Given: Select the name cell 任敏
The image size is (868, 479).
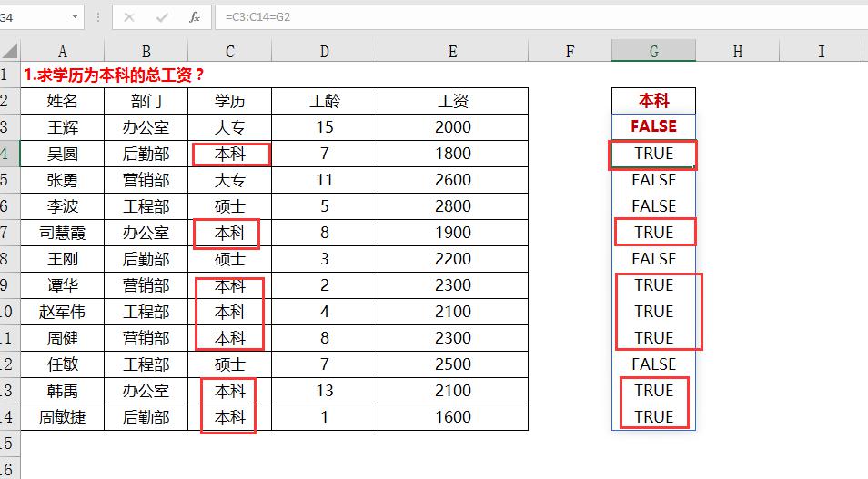Looking at the screenshot, I should point(63,364).
